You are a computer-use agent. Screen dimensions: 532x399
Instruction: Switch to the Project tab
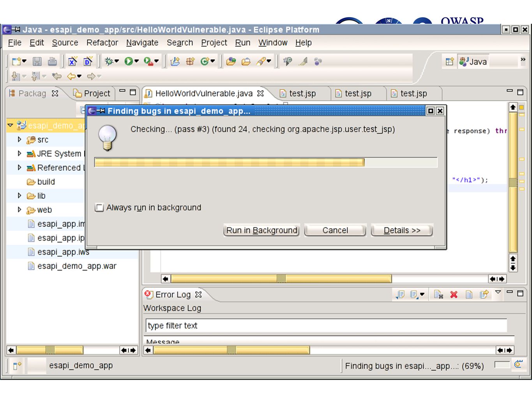pos(93,94)
